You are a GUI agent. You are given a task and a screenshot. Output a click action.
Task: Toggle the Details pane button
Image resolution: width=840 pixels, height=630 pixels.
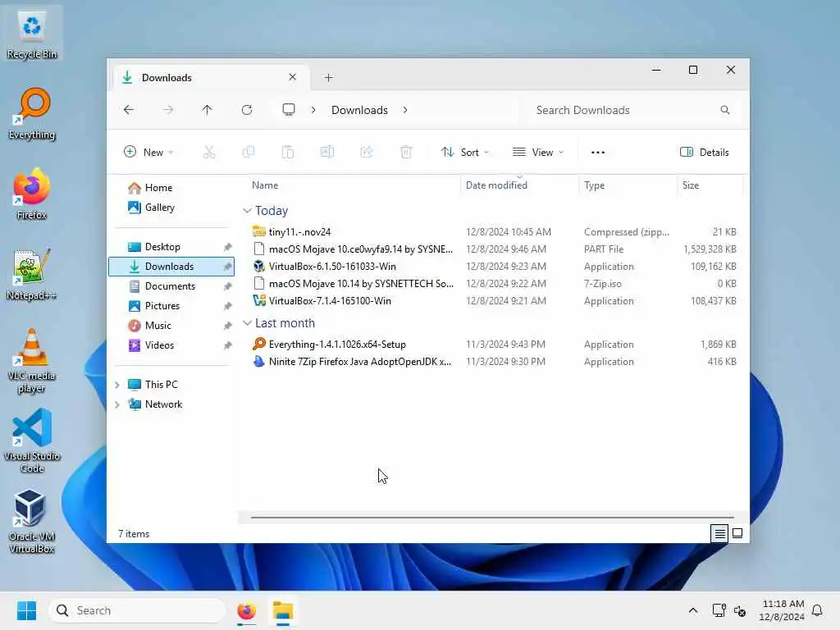click(x=705, y=152)
